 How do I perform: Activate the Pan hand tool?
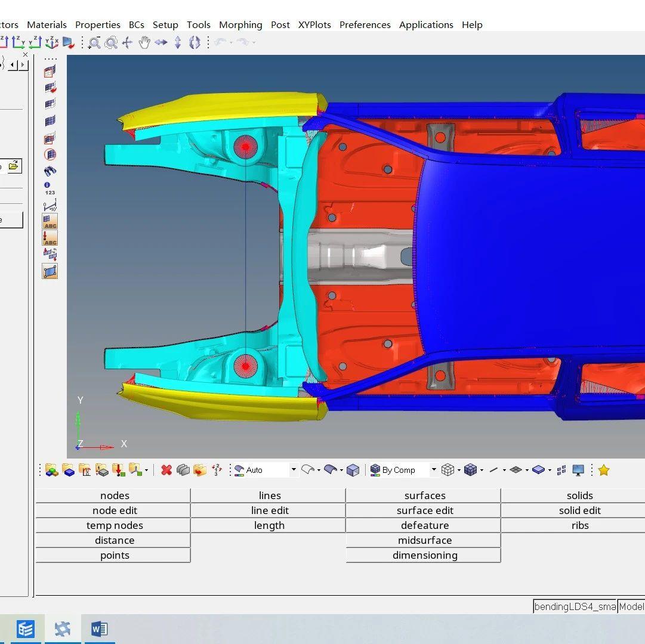point(144,43)
